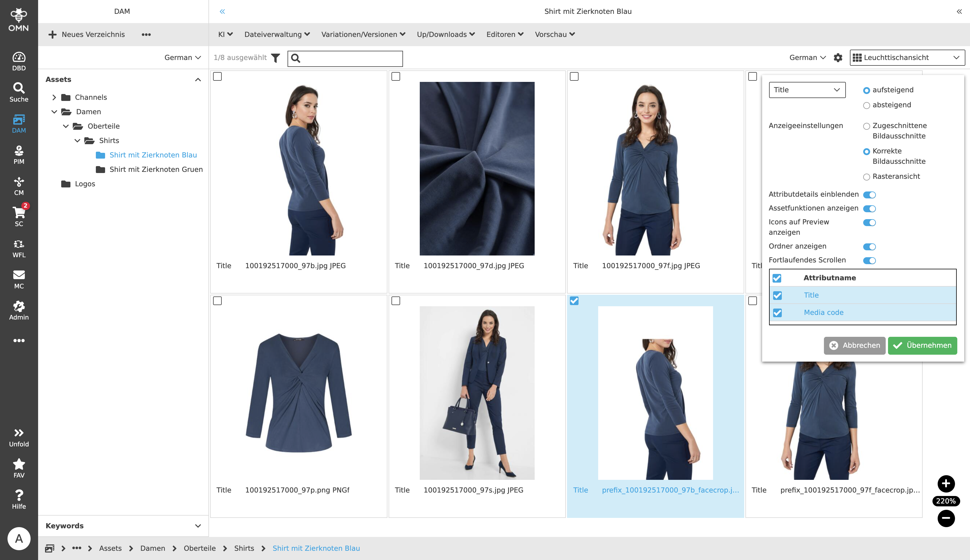This screenshot has height=560, width=970.
Task: Open the Admin module icon
Action: 19,310
